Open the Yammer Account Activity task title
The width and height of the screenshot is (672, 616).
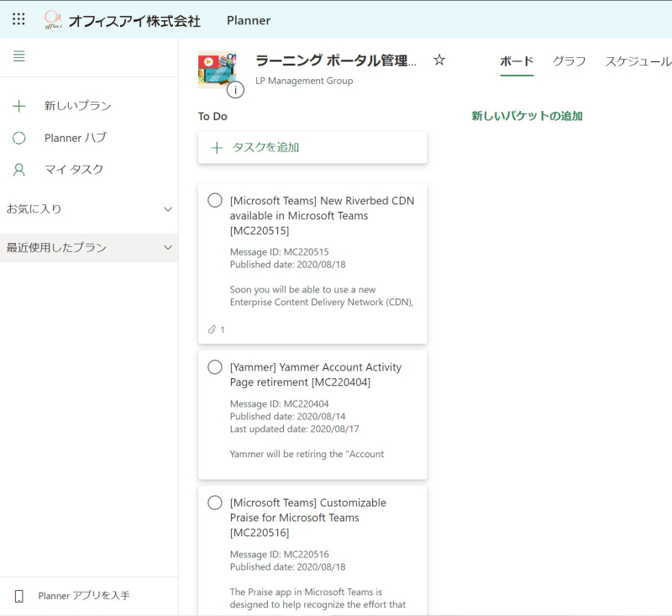pyautogui.click(x=316, y=375)
